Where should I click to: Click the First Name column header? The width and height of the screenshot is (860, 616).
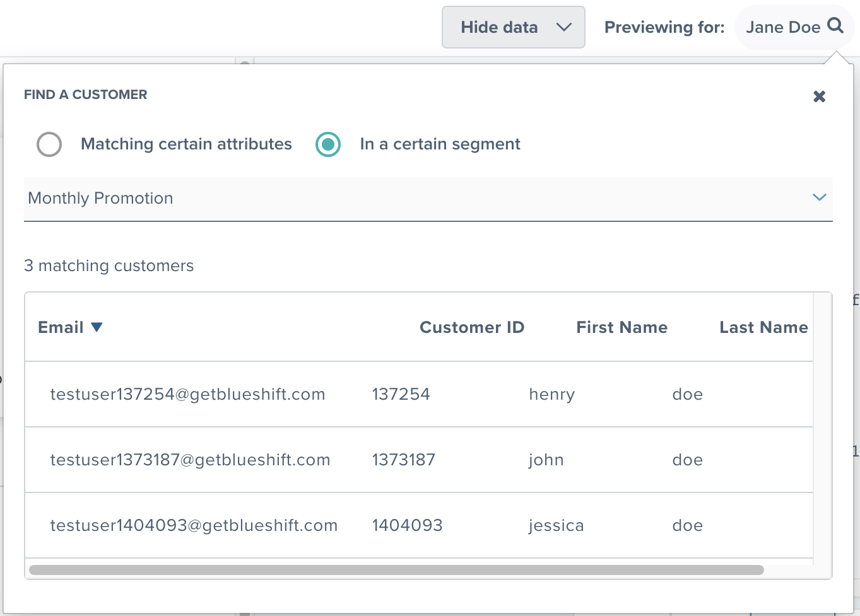coord(622,327)
